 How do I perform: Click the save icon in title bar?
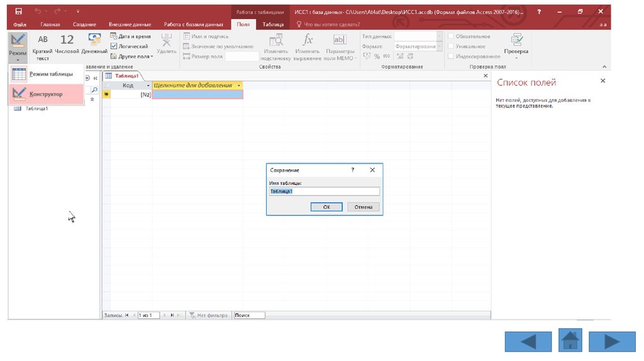coord(18,11)
